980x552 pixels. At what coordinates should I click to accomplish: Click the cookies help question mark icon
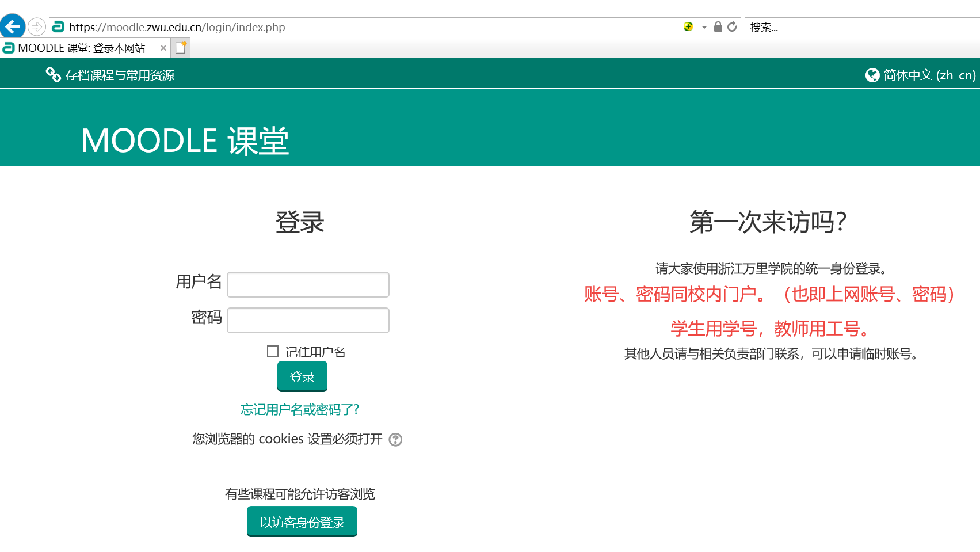pos(395,440)
